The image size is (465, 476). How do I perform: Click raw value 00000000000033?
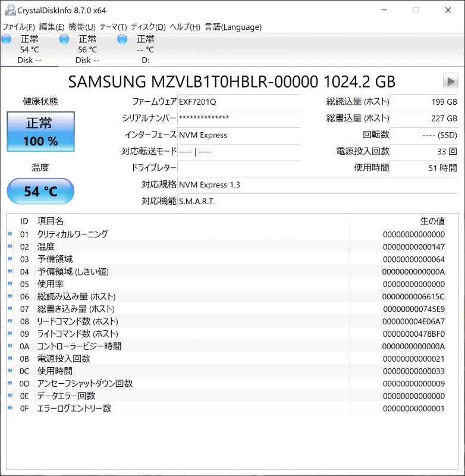click(x=414, y=371)
